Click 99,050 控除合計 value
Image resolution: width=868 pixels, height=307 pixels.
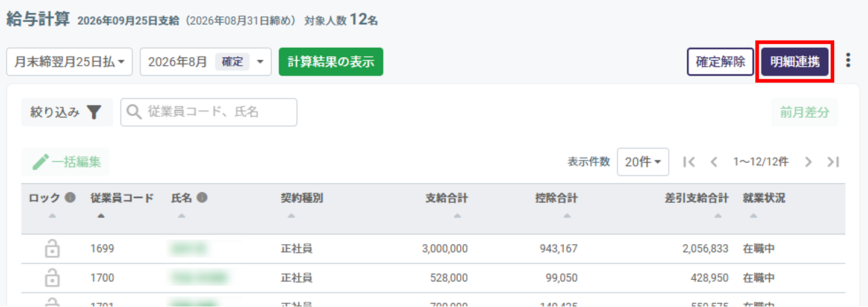point(561,278)
